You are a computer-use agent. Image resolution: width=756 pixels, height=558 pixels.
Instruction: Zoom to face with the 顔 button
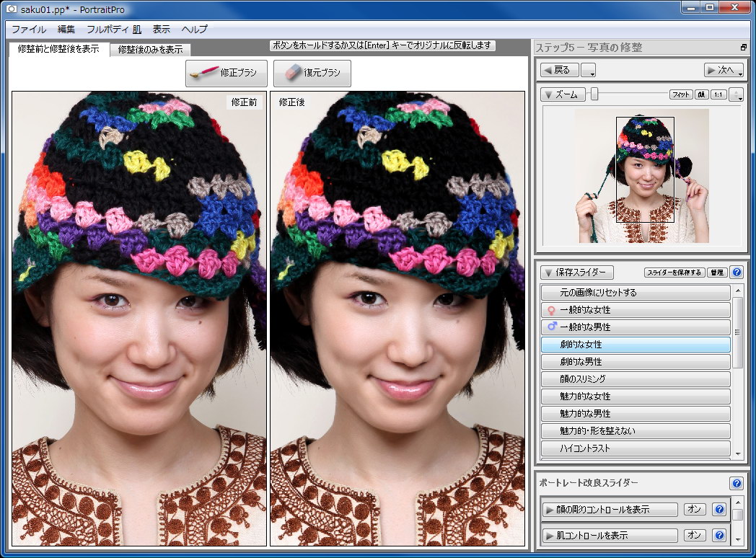[x=701, y=94]
